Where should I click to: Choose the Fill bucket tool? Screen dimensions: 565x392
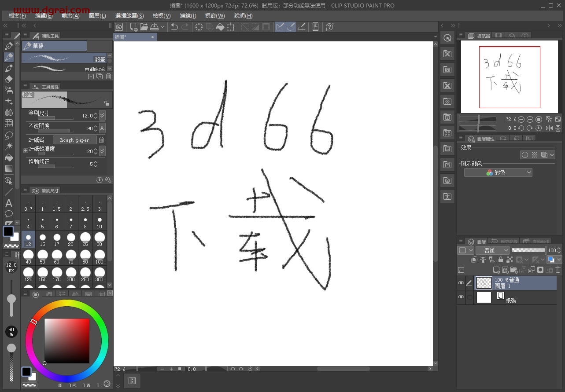click(9, 158)
